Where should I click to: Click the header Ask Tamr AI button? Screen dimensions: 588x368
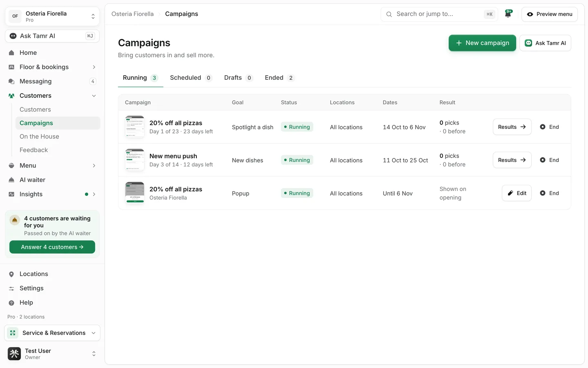point(545,43)
